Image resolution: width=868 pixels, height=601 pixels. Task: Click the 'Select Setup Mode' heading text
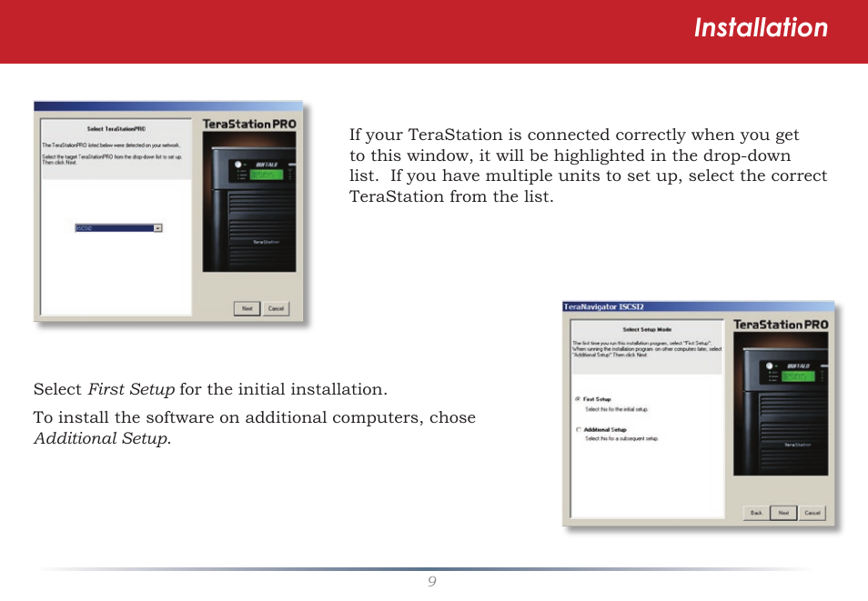point(647,329)
